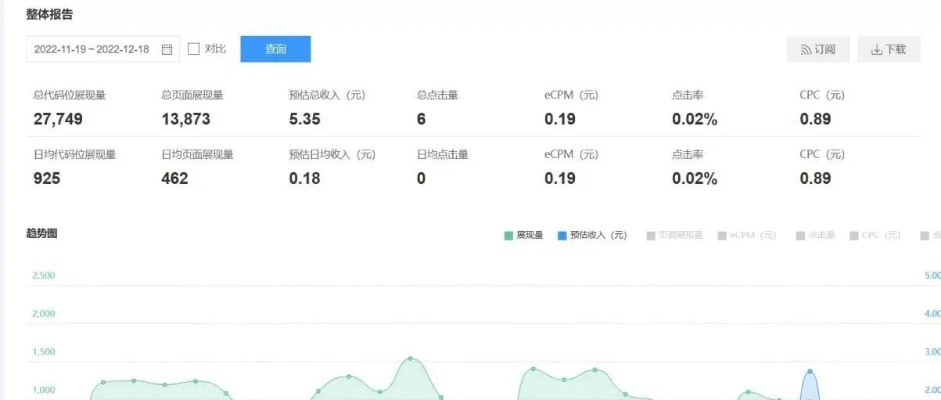Click the total code-slot impressions value 27,749
Viewport: 941px width, 400px height.
click(58, 119)
